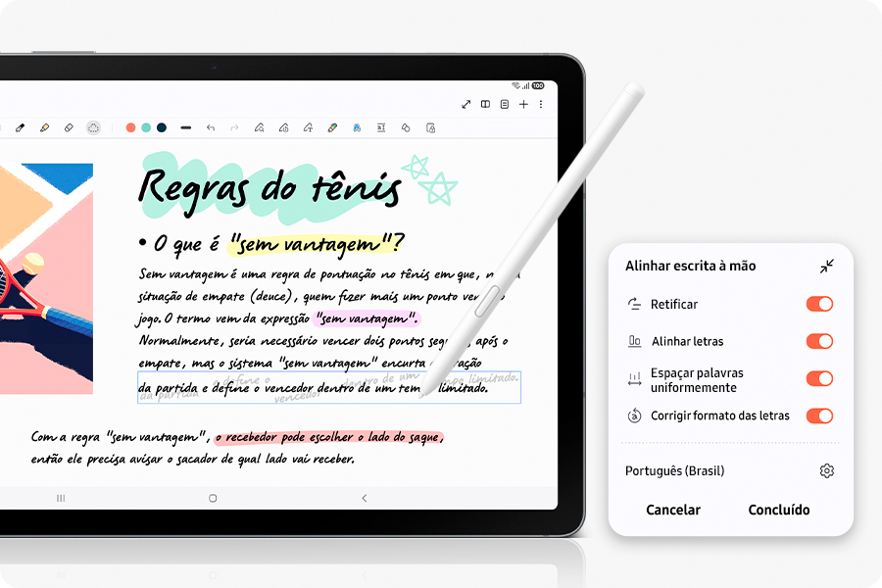Select the Highlighter tool
Screen dimensions: 882x588
click(x=43, y=126)
